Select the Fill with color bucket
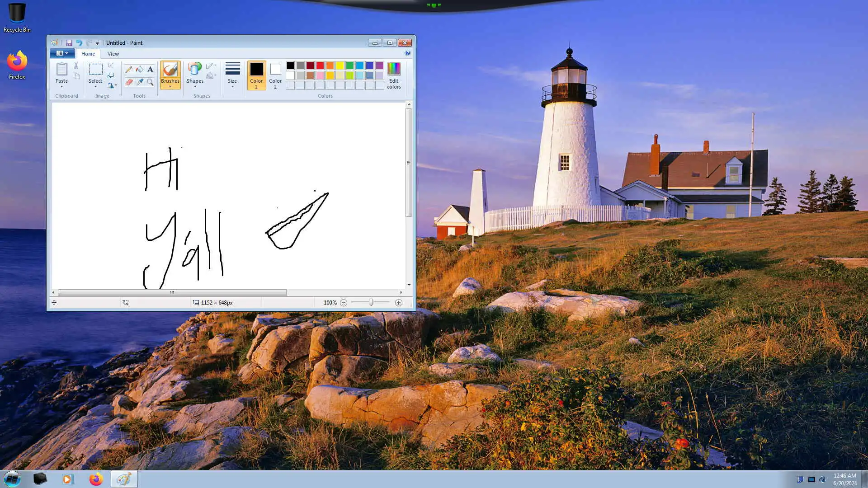The height and width of the screenshot is (488, 868). coord(139,69)
